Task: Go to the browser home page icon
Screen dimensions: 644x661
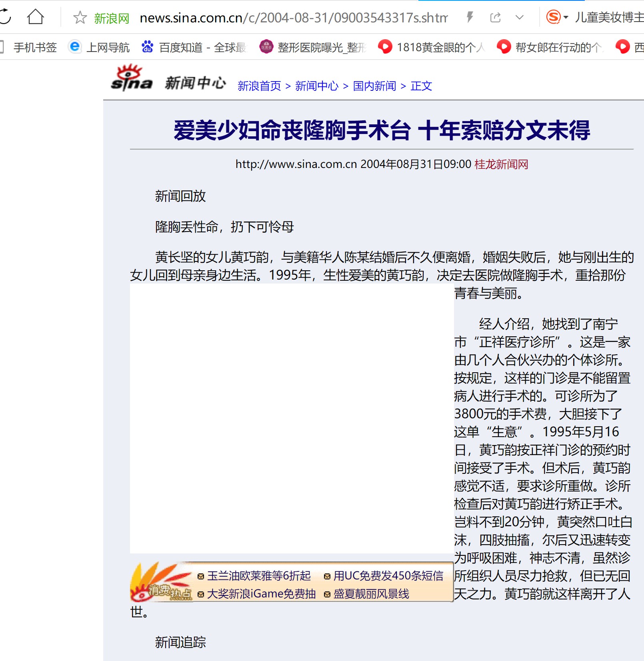Action: tap(35, 17)
